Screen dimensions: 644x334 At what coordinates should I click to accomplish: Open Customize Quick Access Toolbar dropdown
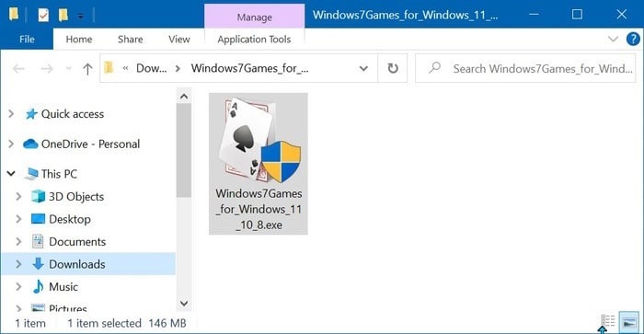click(x=81, y=16)
